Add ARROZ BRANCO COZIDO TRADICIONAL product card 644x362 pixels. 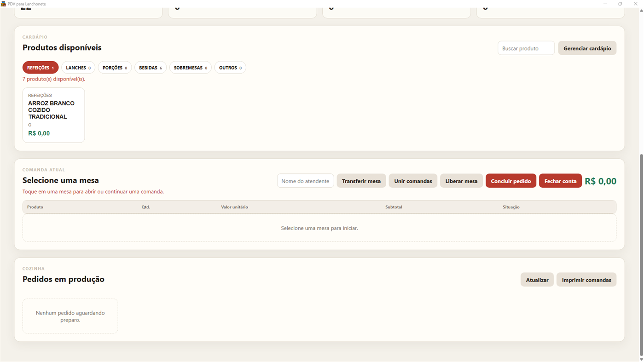(x=53, y=115)
